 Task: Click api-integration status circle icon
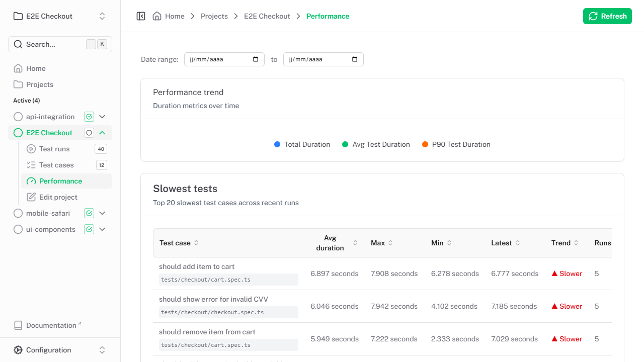pos(18,117)
